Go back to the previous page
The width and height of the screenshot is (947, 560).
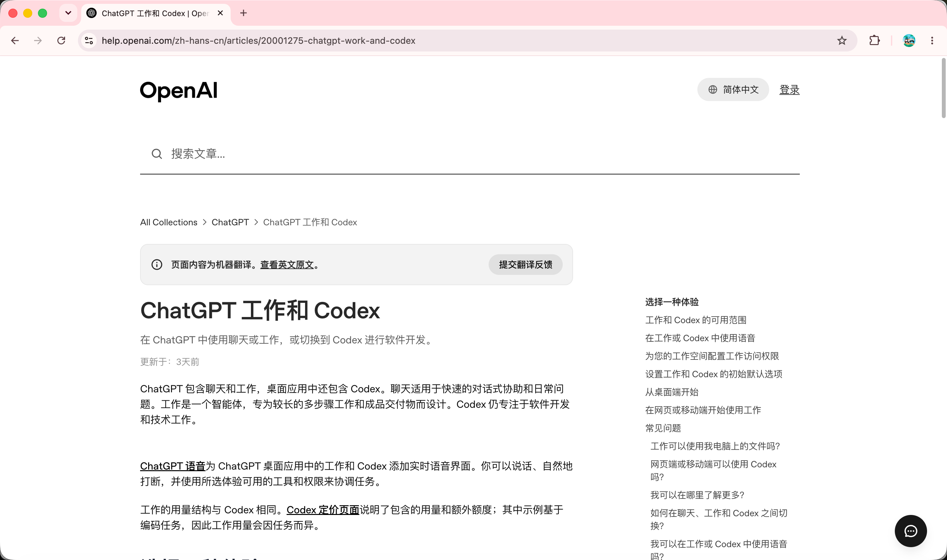[15, 41]
